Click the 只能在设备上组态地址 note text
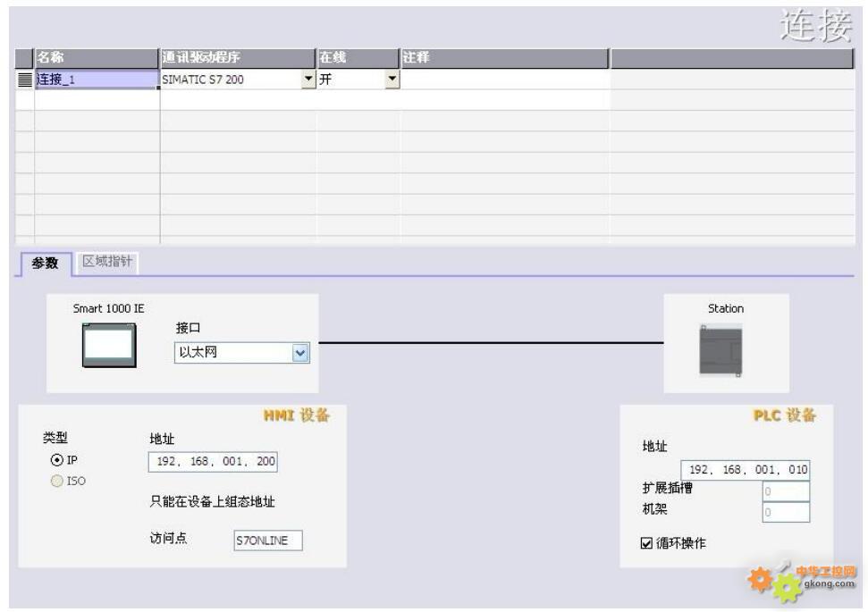Viewport: 868px width, 612px height. (x=213, y=502)
